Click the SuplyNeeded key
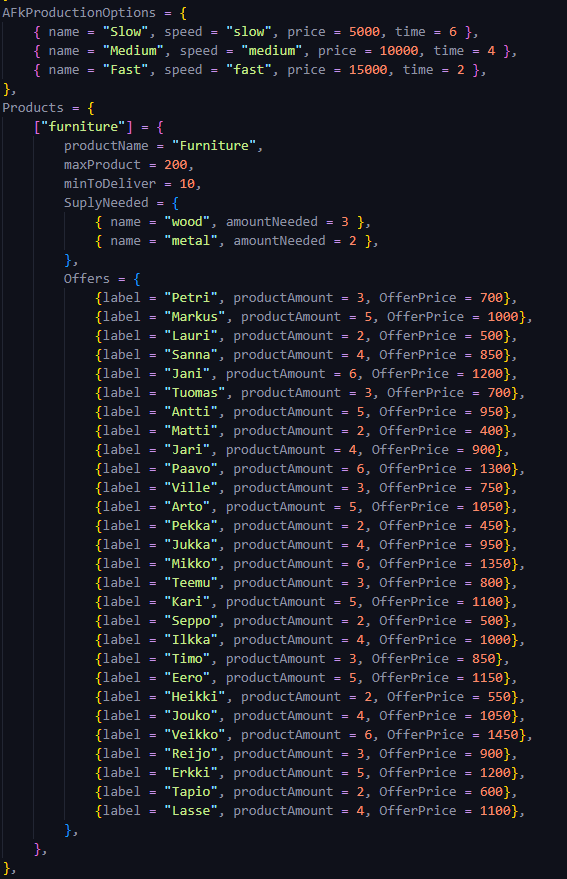The width and height of the screenshot is (567, 879). pos(106,203)
